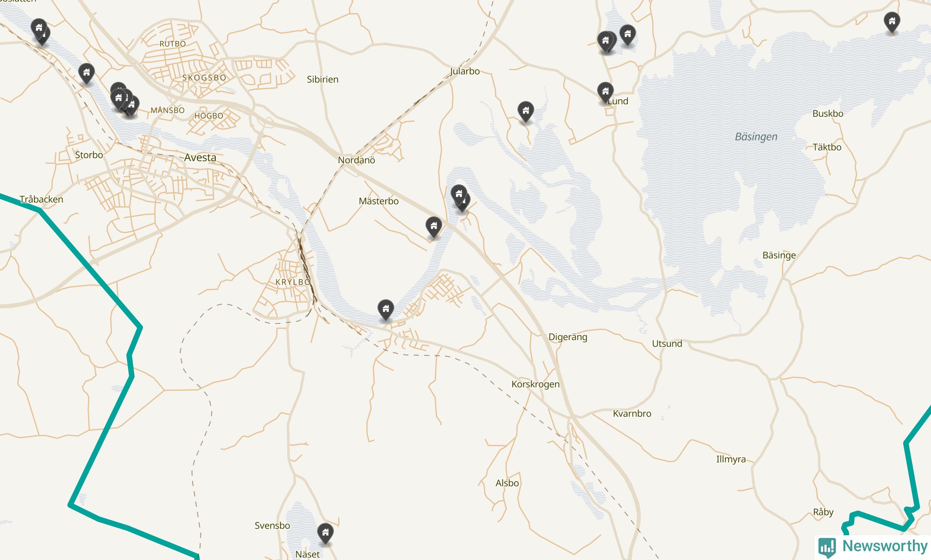Click the Korskrogen place label
Screen dimensions: 931x560
535,384
